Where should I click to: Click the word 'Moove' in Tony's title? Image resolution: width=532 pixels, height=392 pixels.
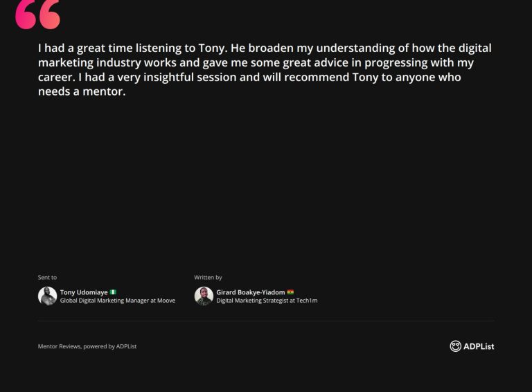pyautogui.click(x=166, y=301)
